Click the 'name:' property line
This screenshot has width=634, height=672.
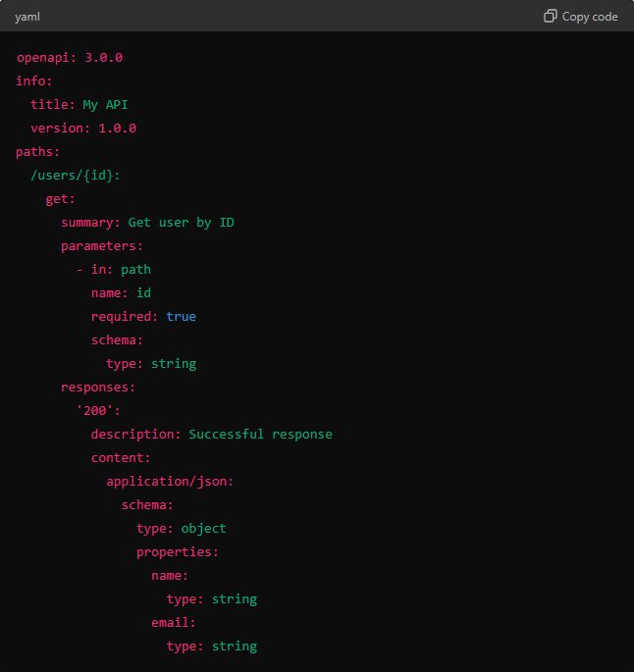(x=170, y=576)
